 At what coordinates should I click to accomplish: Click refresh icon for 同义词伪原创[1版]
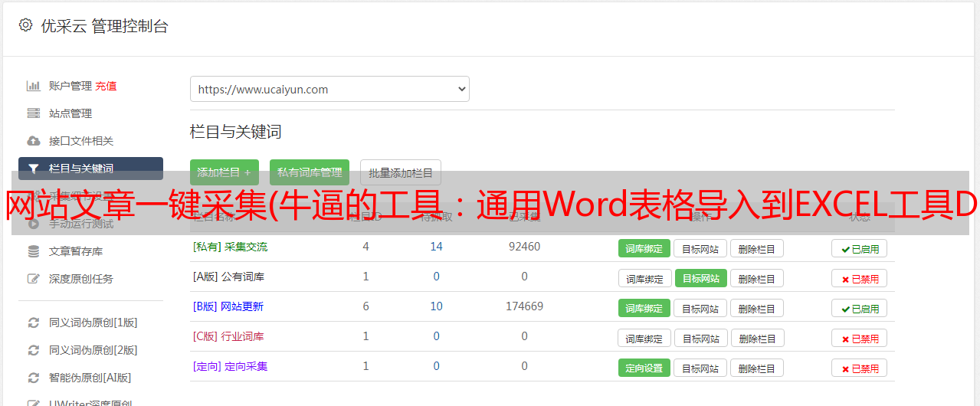click(33, 323)
